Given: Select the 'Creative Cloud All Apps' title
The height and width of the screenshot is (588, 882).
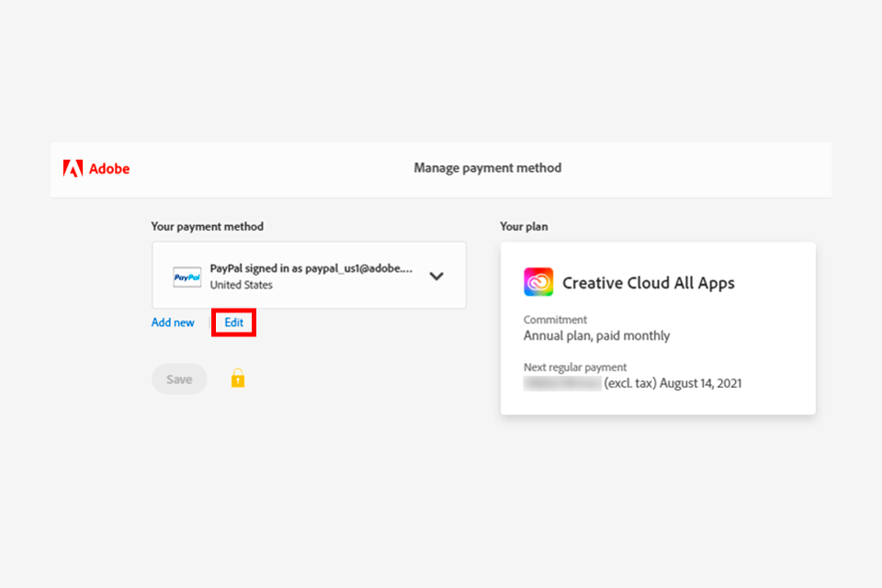Looking at the screenshot, I should (649, 283).
